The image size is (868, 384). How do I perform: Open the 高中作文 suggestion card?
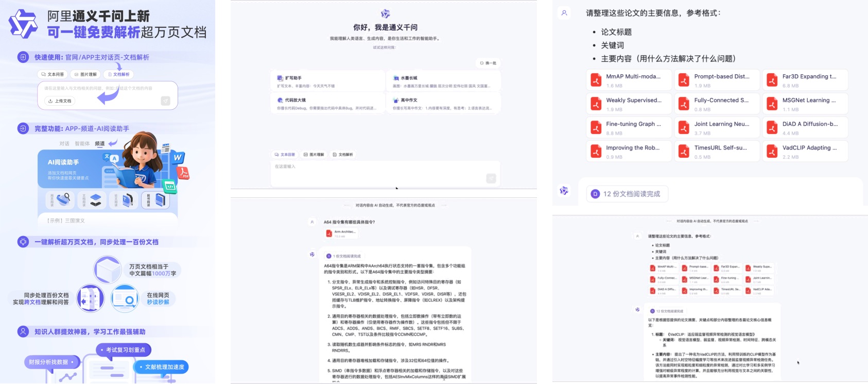[443, 103]
